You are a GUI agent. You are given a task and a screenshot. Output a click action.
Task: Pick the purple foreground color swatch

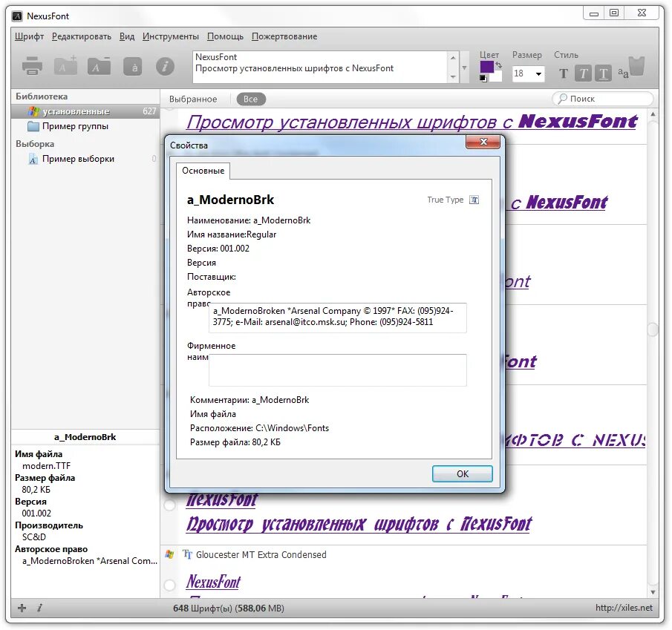[x=487, y=67]
